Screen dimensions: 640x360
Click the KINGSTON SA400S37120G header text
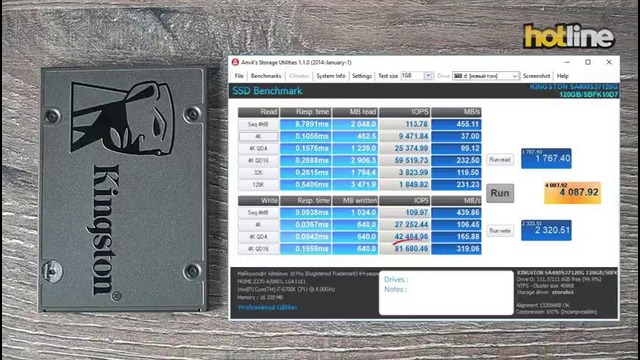coord(573,87)
